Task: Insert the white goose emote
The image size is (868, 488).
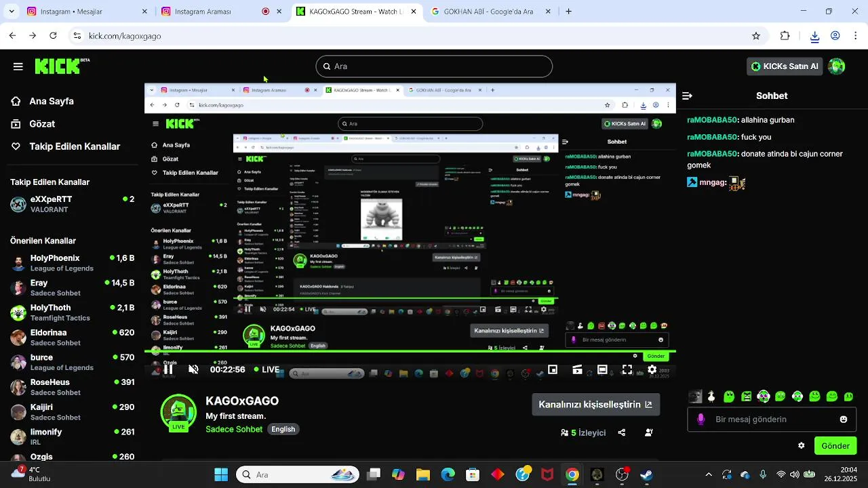Action: 711,396
